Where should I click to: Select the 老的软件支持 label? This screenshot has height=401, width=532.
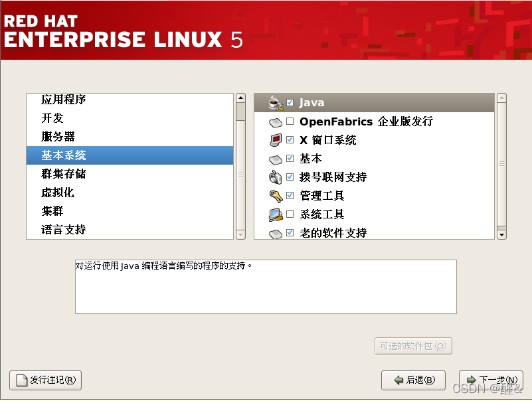[333, 233]
